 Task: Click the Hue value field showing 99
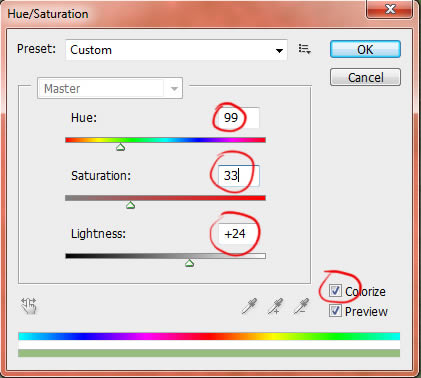point(238,118)
